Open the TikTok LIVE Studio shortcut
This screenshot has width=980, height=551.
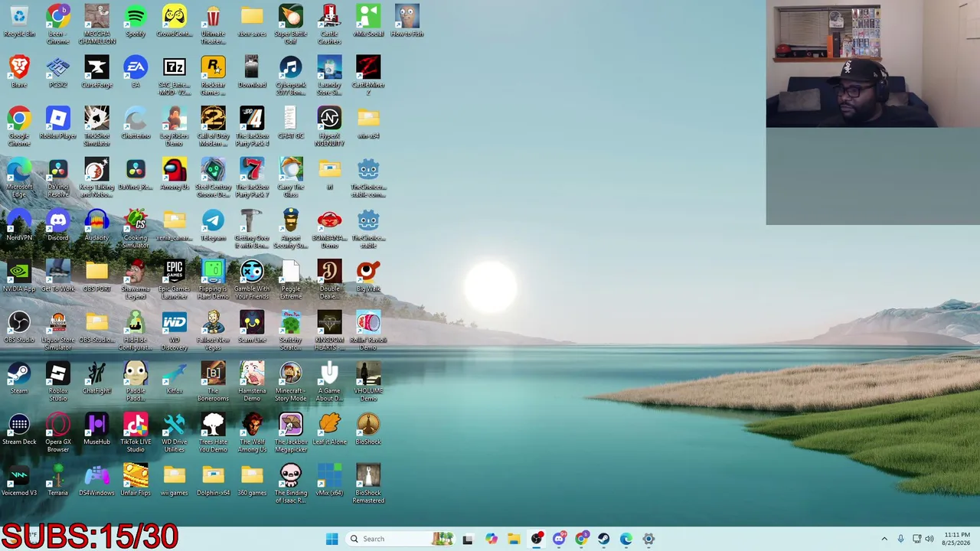[136, 433]
